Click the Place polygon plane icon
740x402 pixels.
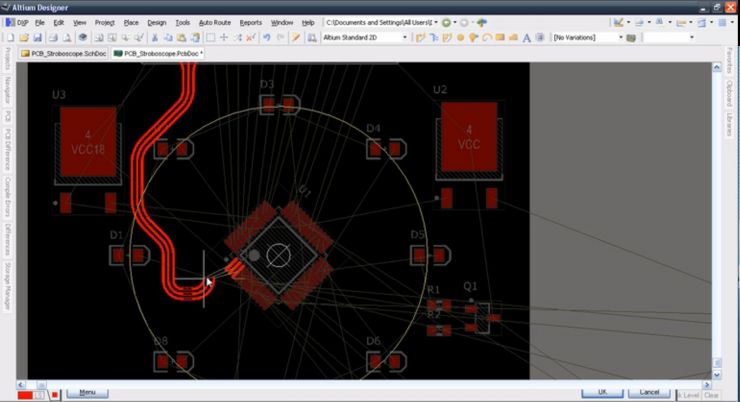[513, 37]
